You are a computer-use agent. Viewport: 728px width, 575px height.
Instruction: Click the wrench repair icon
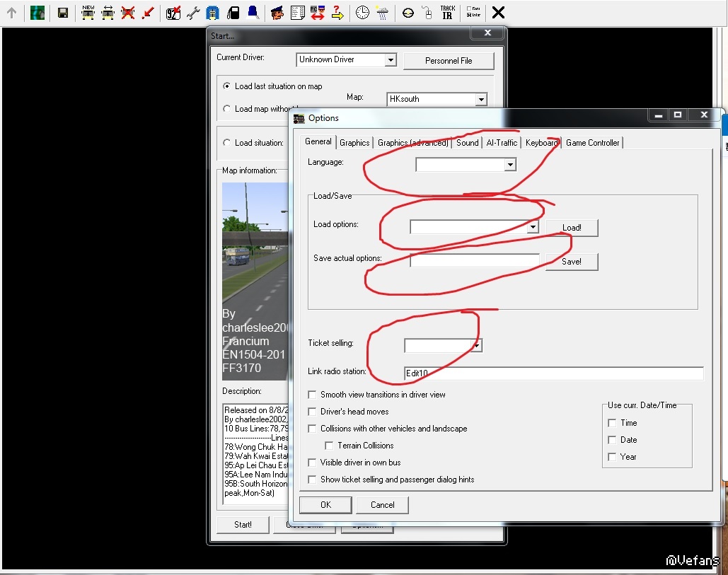192,13
